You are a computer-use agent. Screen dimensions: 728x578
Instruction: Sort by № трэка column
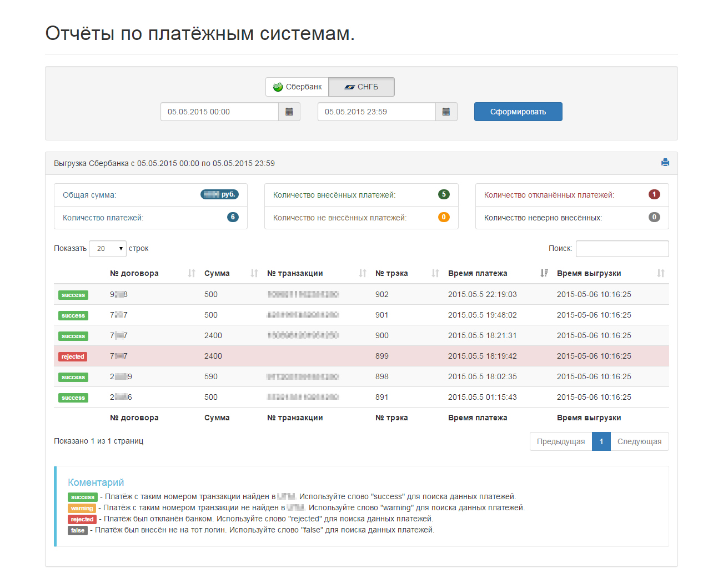coord(407,273)
